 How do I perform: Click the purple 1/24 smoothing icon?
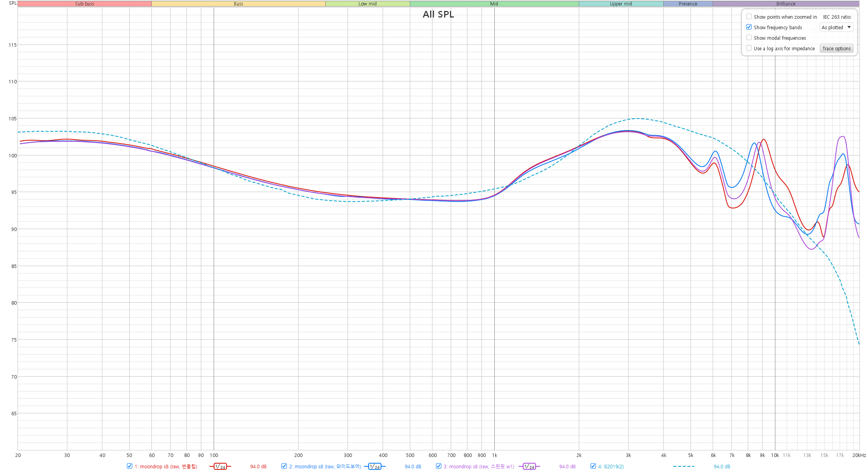(x=529, y=466)
